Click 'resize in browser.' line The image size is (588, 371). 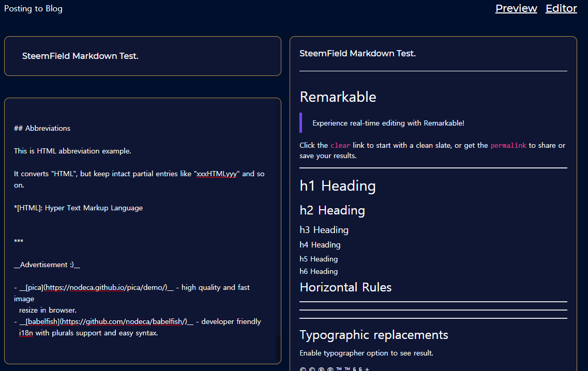click(48, 311)
